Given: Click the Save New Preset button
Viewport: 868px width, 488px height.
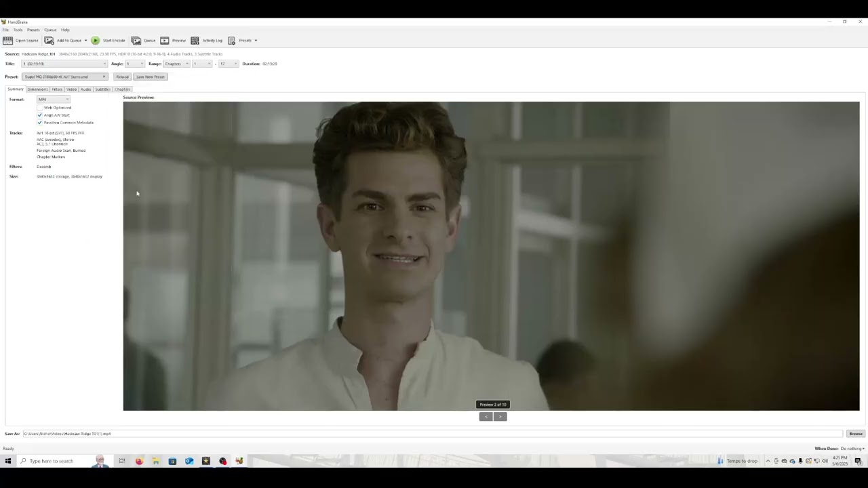Looking at the screenshot, I should 151,77.
